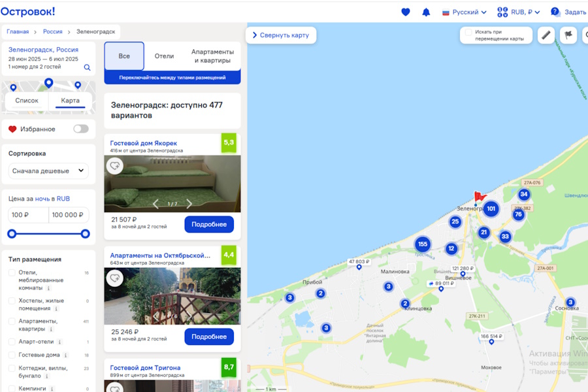This screenshot has width=588, height=392.
Task: Show next photo of Гостевой дом Якорек
Action: pos(189,204)
